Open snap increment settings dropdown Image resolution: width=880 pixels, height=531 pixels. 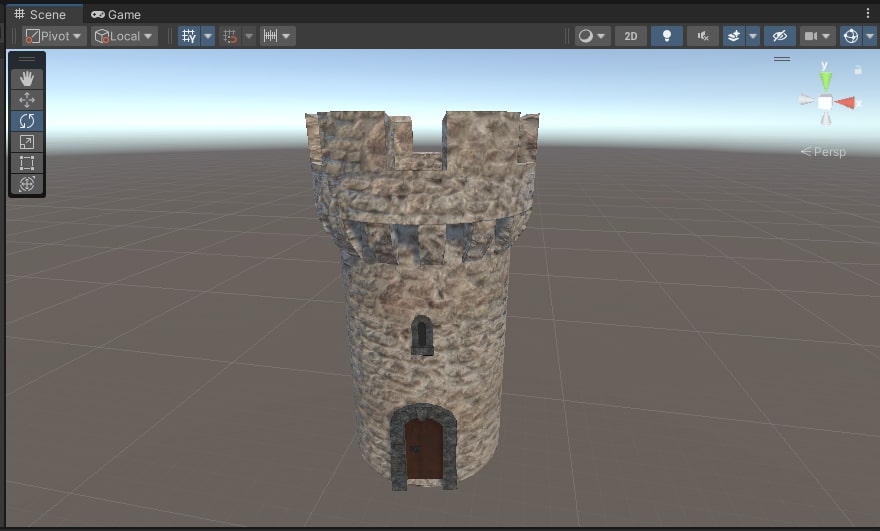[278, 36]
